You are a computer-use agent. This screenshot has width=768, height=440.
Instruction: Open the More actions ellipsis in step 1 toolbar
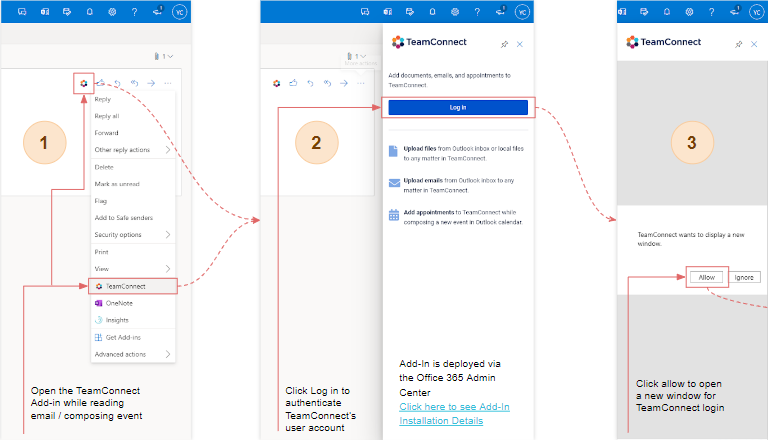(168, 83)
